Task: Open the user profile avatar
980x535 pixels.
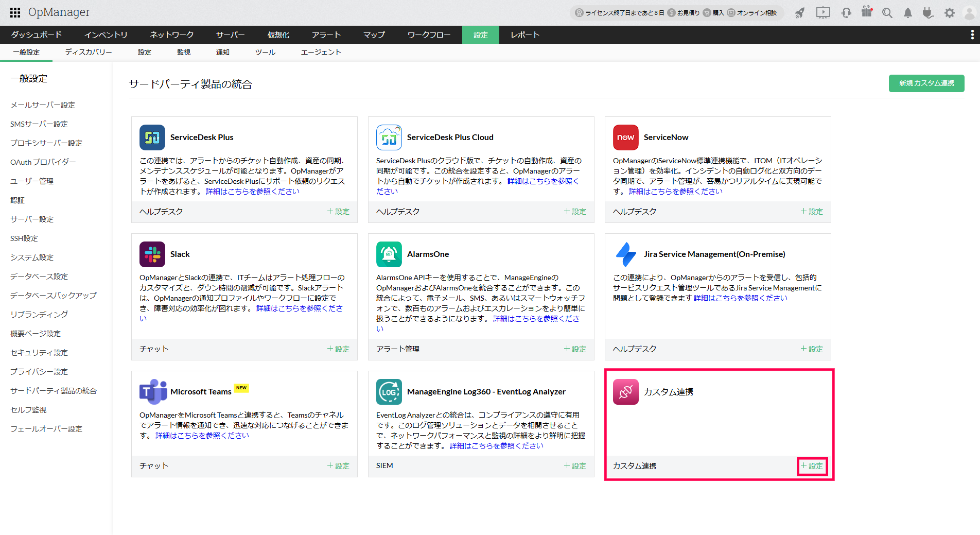Action: (969, 13)
